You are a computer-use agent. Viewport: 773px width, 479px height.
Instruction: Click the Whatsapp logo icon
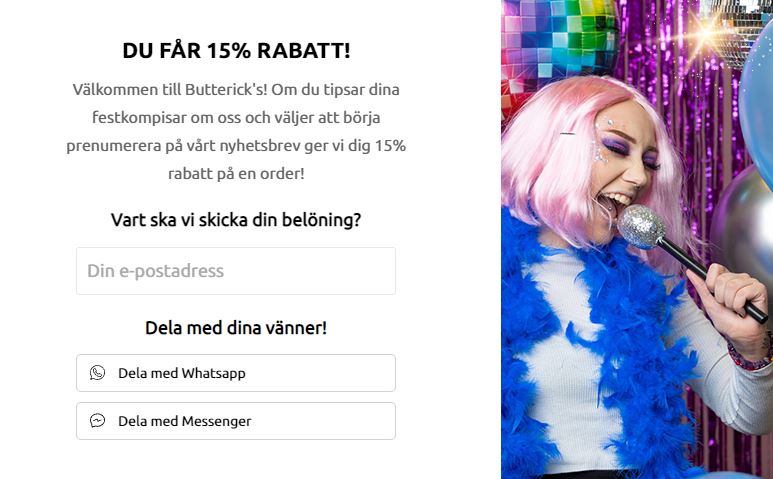(x=97, y=373)
